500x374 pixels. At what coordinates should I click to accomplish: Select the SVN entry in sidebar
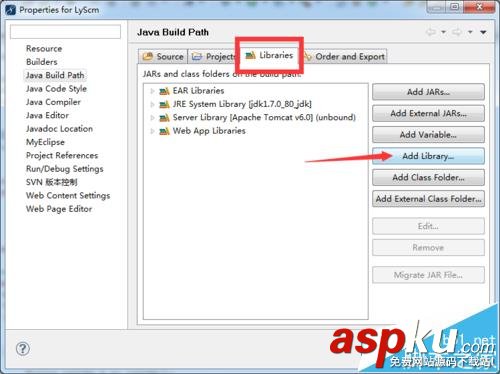[52, 182]
